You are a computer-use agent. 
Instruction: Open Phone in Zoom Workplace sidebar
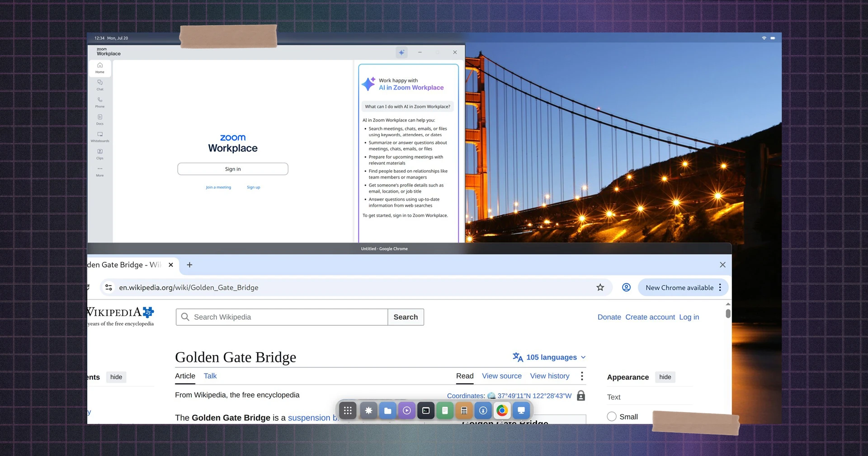100,102
